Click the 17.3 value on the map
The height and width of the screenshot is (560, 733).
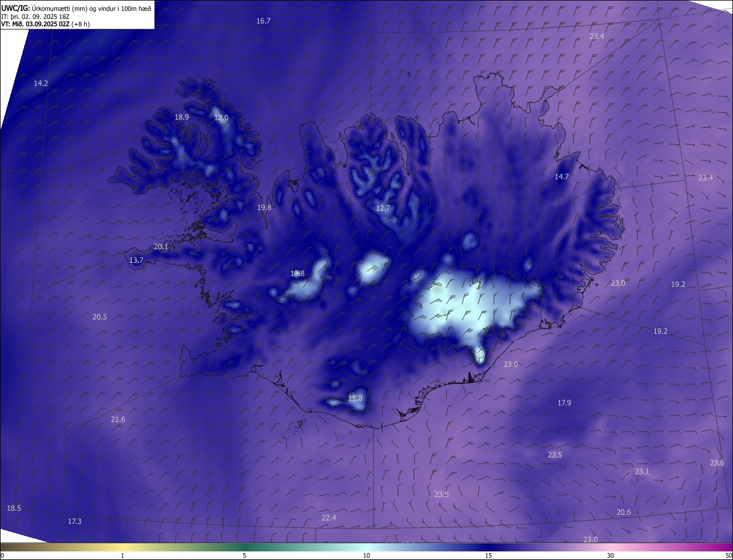click(x=74, y=521)
